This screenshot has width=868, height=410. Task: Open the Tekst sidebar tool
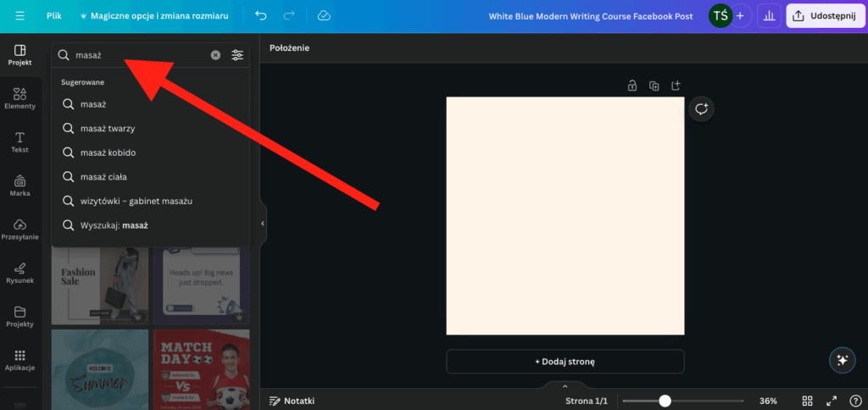click(x=20, y=142)
